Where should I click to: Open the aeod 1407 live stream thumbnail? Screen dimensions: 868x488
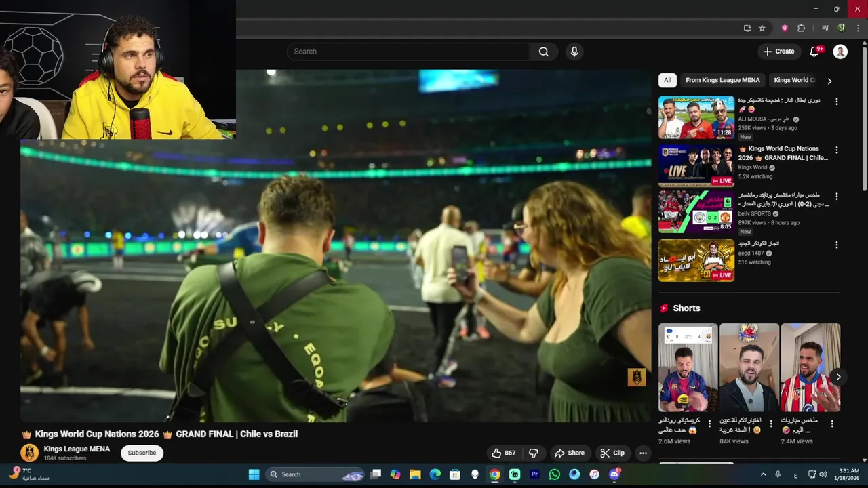pyautogui.click(x=696, y=260)
